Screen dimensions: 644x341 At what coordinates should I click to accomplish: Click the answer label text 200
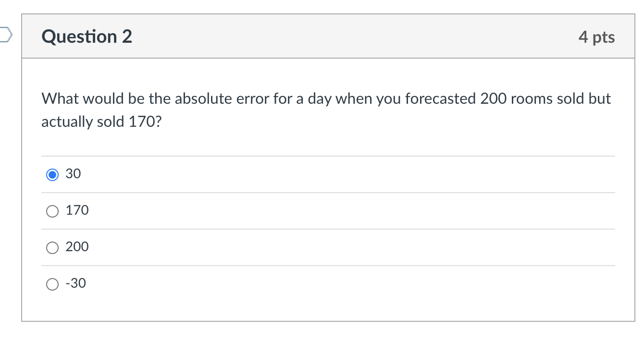tap(77, 246)
